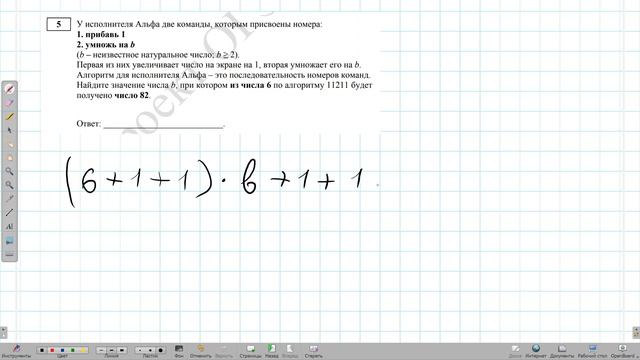Select the Pen tool in left palette
The height and width of the screenshot is (360, 640).
9,89
